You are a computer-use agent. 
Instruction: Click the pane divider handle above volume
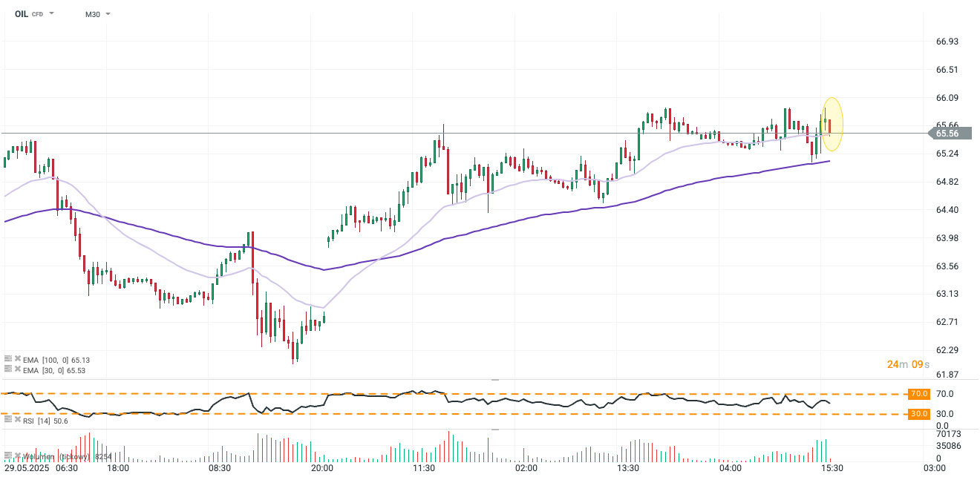495,429
